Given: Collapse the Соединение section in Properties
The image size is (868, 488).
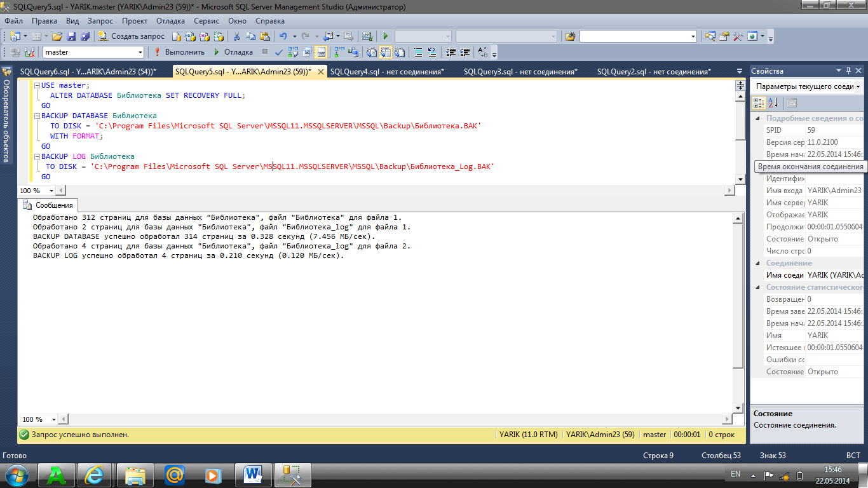Looking at the screenshot, I should (x=757, y=263).
